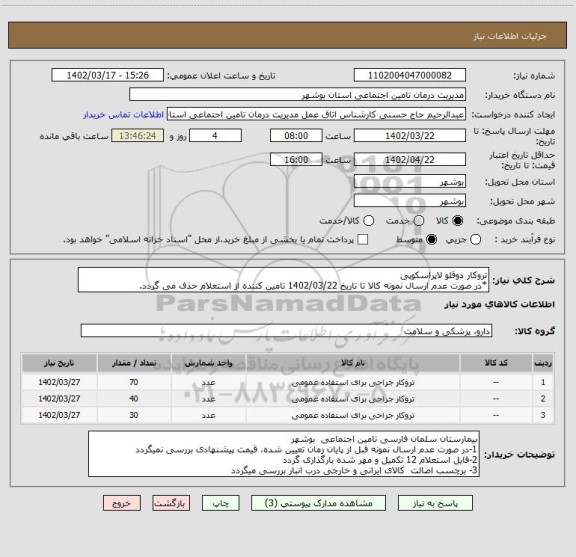Click the تعداد / مقدار column header

[x=134, y=363]
